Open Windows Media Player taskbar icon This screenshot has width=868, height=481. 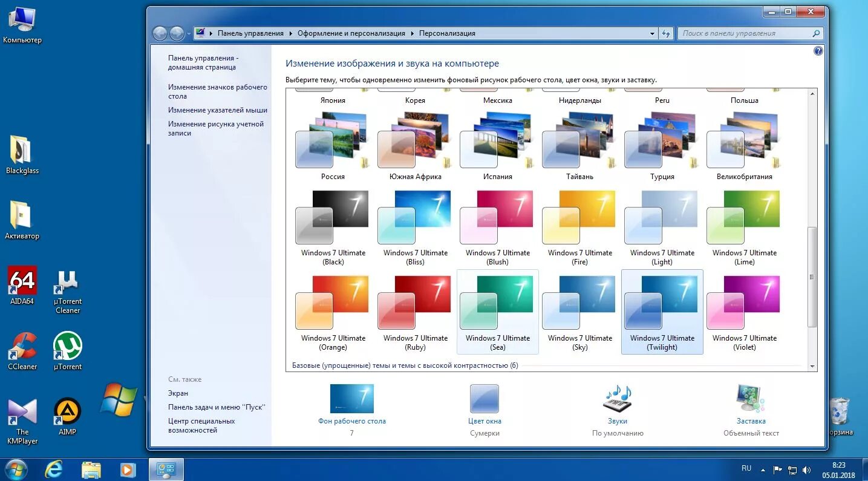point(128,470)
